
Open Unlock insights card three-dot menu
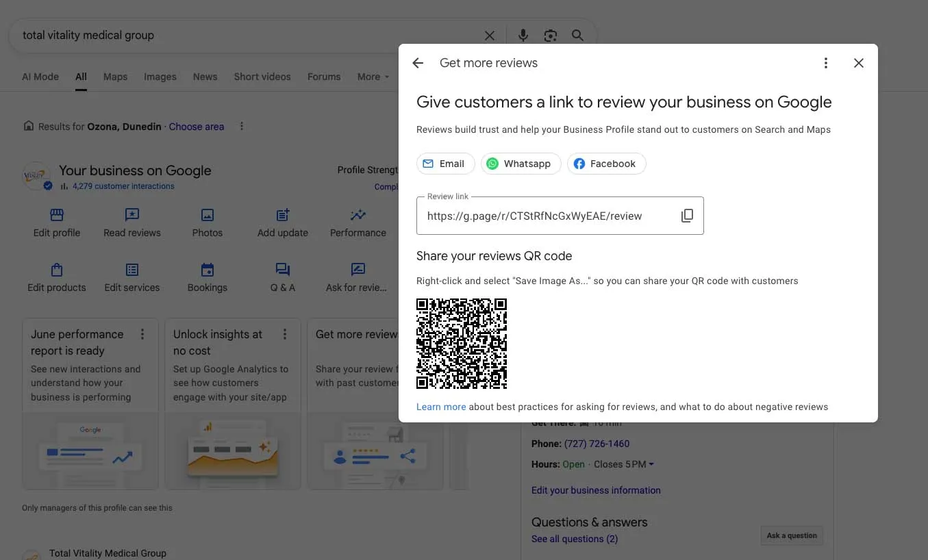pyautogui.click(x=285, y=334)
